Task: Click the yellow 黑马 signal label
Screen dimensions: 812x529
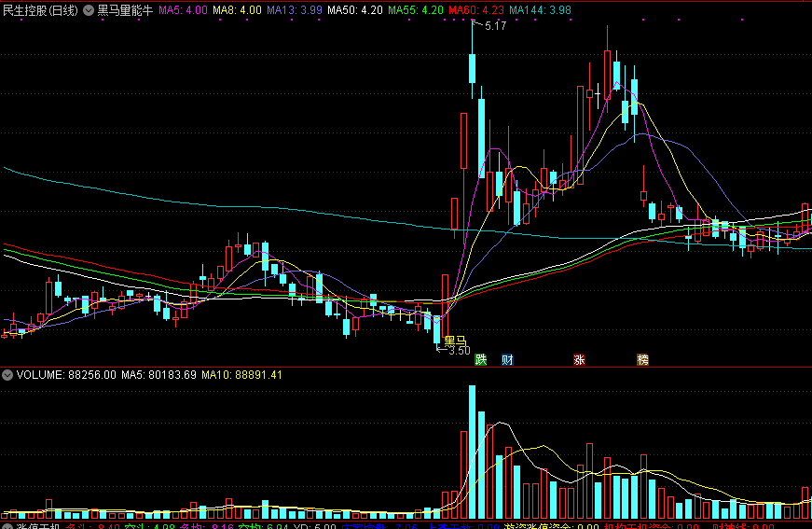Action: (456, 341)
